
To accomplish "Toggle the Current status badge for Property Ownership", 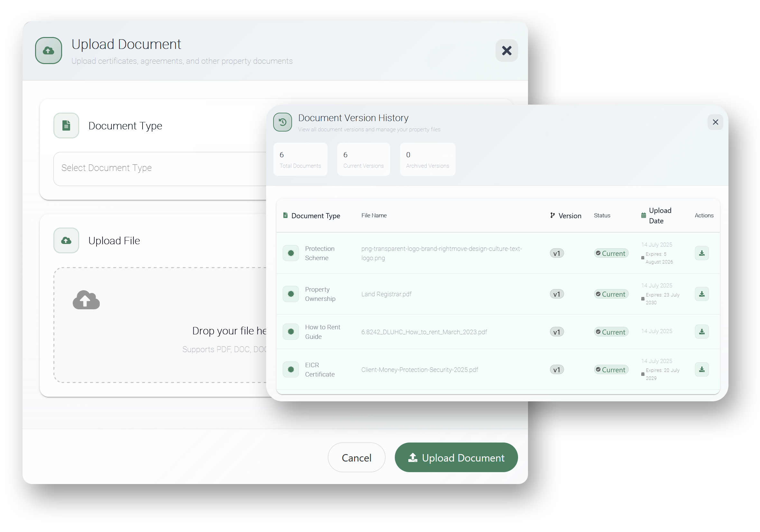I will (611, 294).
